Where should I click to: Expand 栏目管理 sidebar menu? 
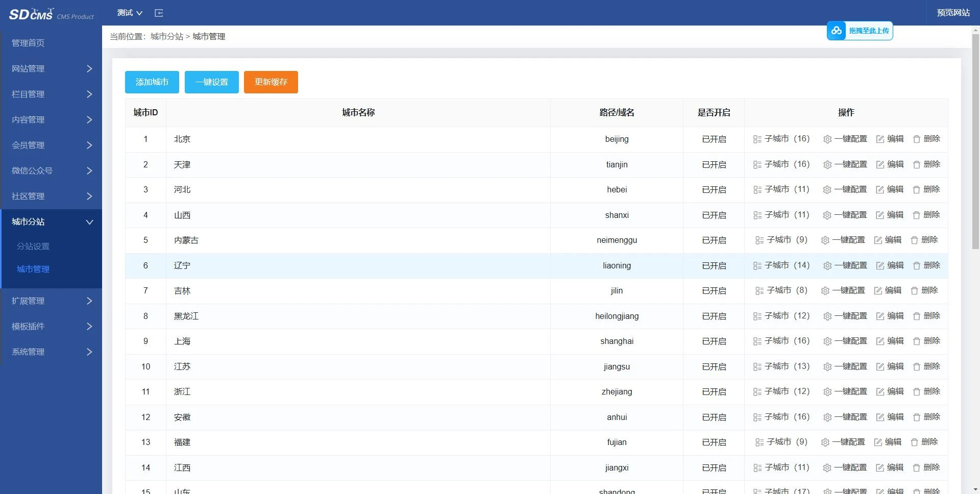click(x=51, y=94)
